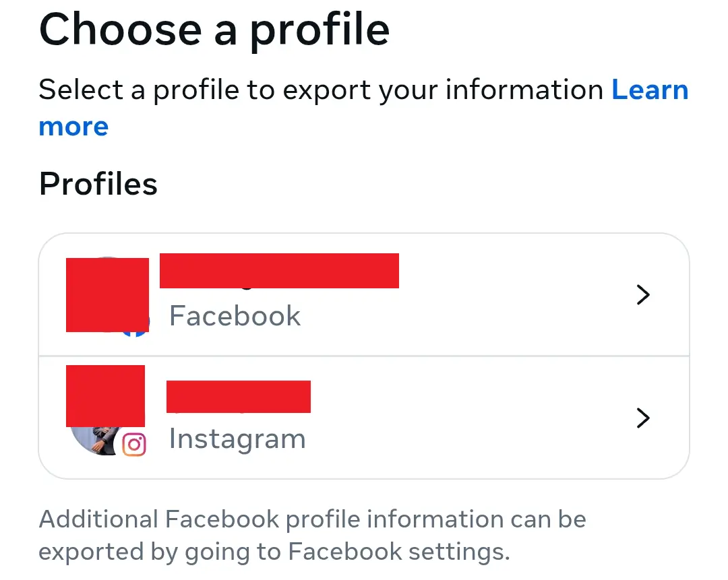Click the Profiles section heading
The height and width of the screenshot is (580, 728).
coord(98,183)
